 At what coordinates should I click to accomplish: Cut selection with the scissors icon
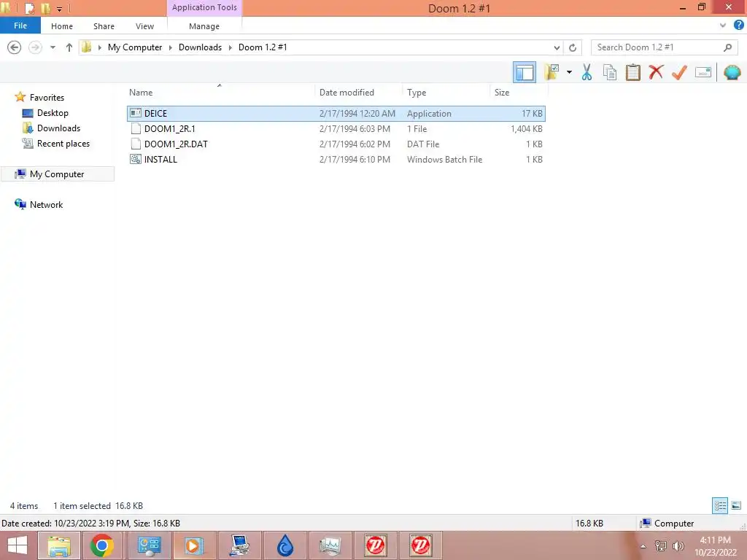click(x=587, y=72)
